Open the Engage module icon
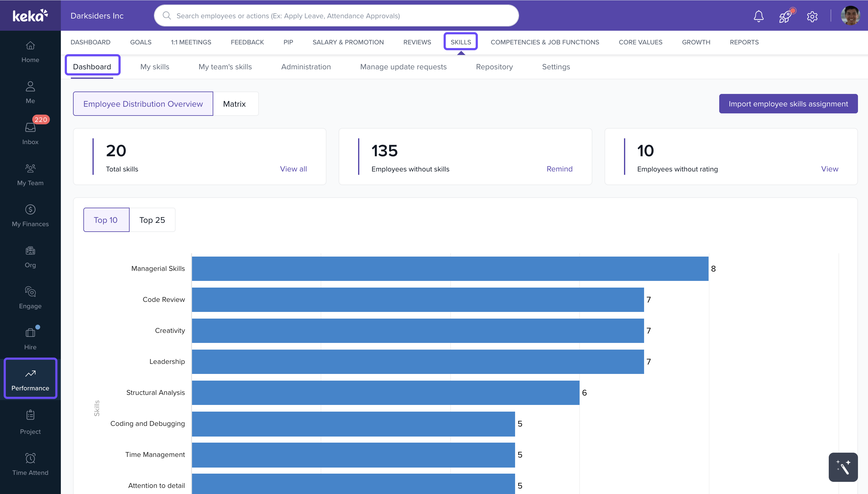 [30, 298]
